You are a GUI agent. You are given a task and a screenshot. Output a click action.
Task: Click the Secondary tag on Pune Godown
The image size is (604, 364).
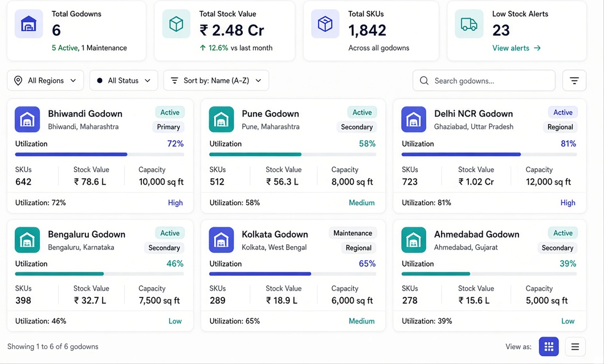[x=357, y=127]
